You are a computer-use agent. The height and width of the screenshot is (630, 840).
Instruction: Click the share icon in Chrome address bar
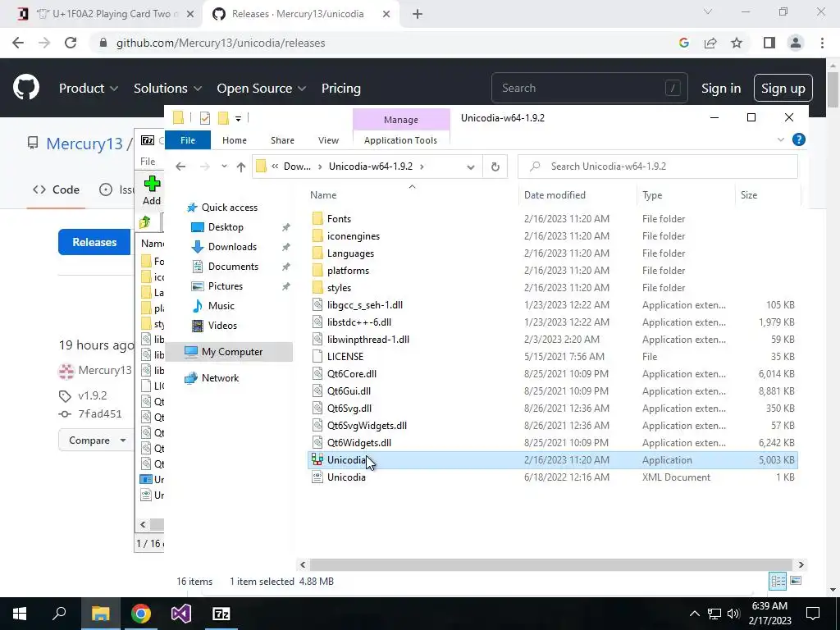click(x=710, y=43)
